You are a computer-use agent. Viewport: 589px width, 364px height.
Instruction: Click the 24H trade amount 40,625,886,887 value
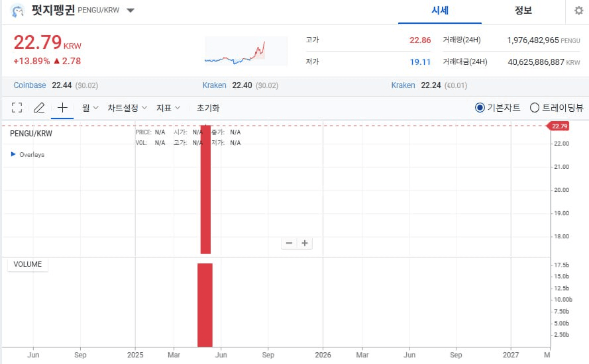(536, 62)
